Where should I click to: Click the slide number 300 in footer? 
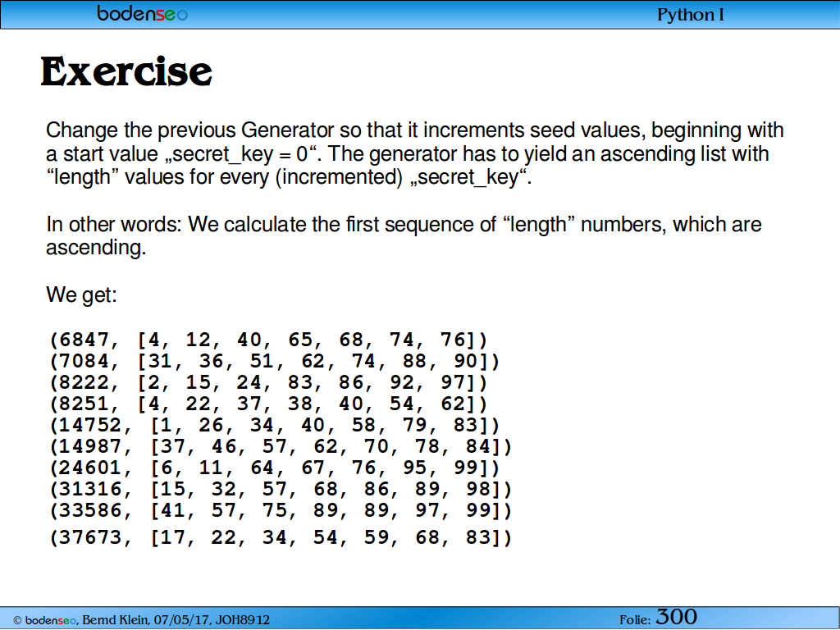677,617
